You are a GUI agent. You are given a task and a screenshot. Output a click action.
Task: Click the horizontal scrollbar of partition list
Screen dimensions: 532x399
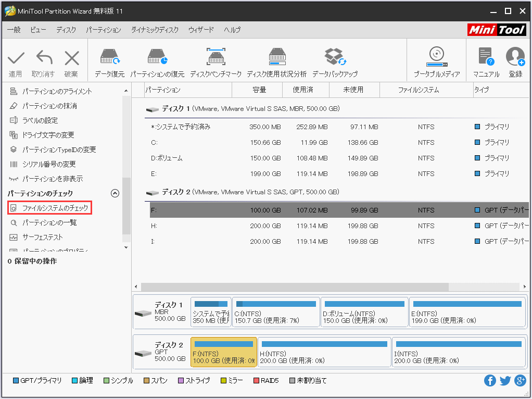pos(295,286)
